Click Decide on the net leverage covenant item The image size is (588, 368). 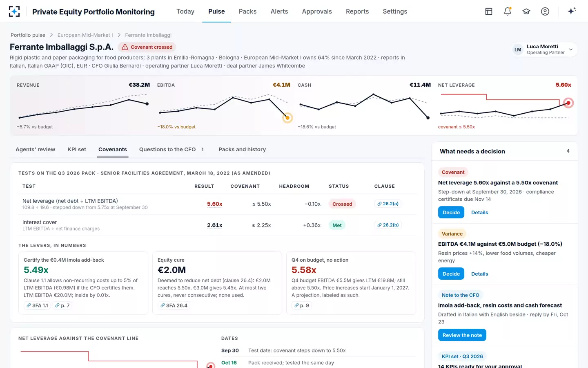click(x=451, y=212)
